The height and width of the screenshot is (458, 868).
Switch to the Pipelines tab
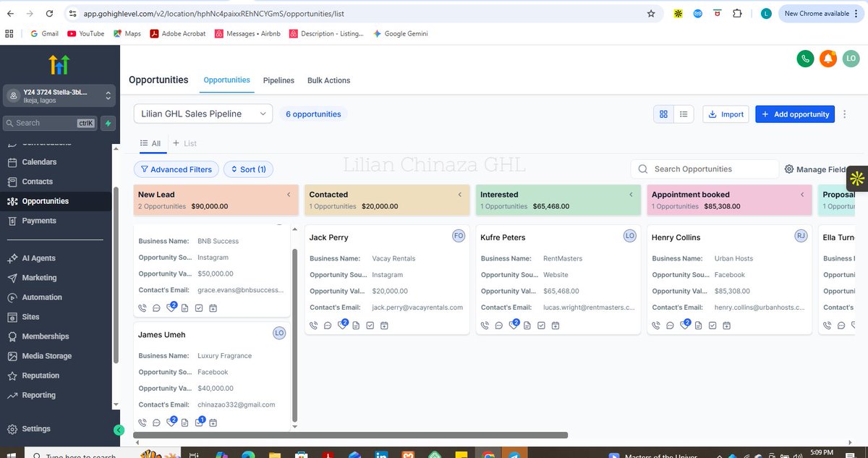[278, 80]
